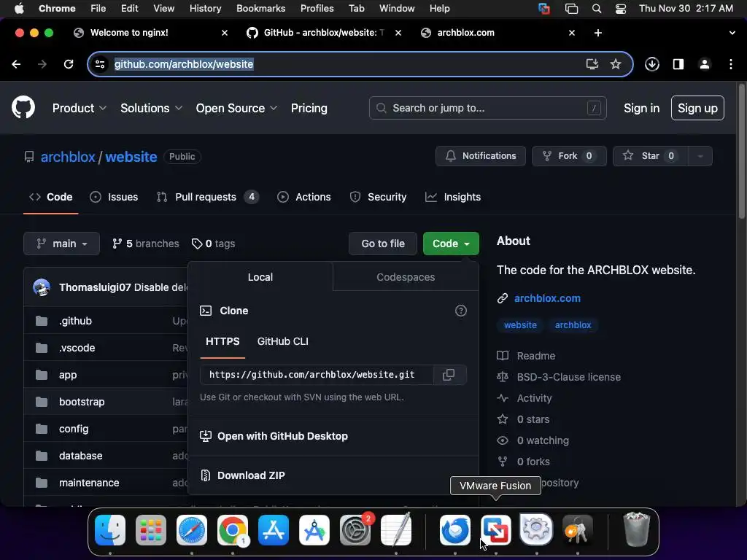View the Insights tab
The width and height of the screenshot is (747, 560).
453,197
